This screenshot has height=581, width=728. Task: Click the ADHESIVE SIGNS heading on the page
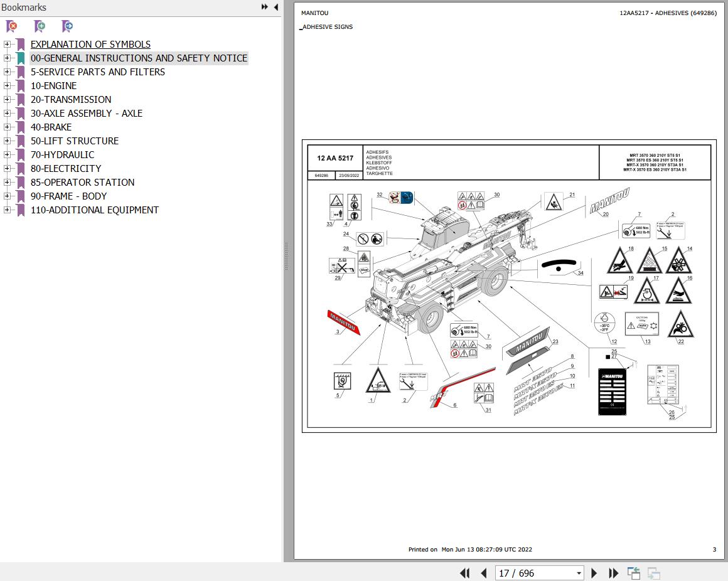coord(327,27)
